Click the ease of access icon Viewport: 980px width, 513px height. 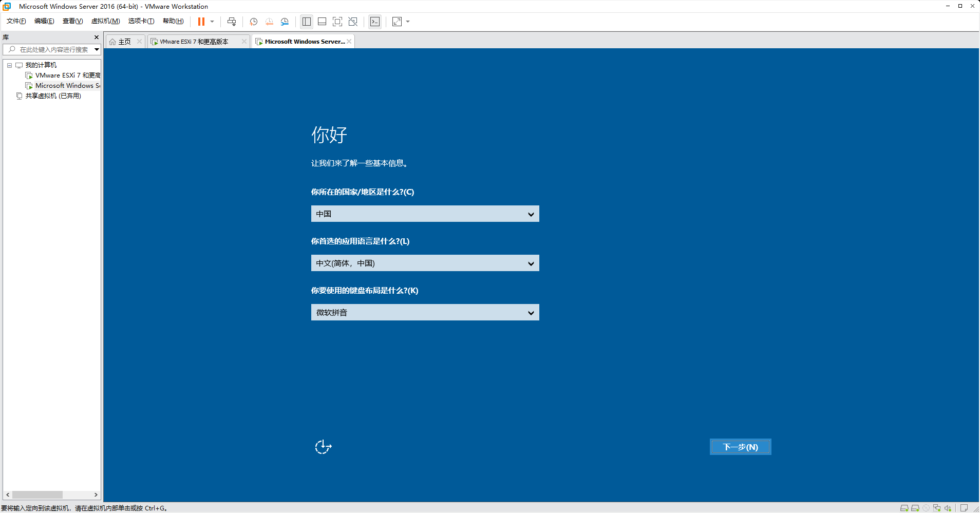coord(323,447)
